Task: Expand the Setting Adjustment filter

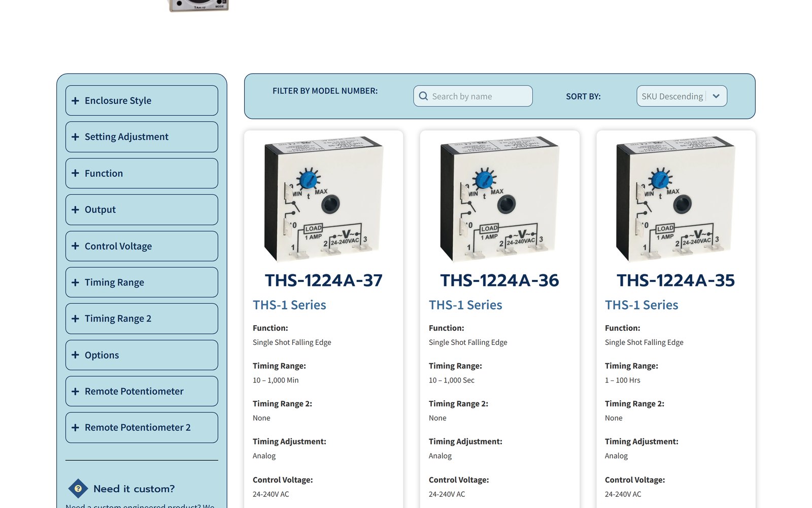Action: [x=142, y=137]
